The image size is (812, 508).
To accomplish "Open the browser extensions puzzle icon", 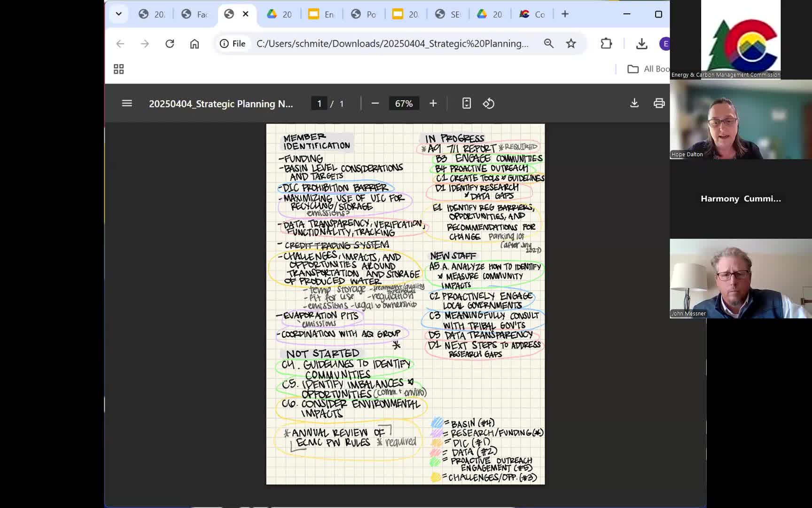I will coord(606,44).
